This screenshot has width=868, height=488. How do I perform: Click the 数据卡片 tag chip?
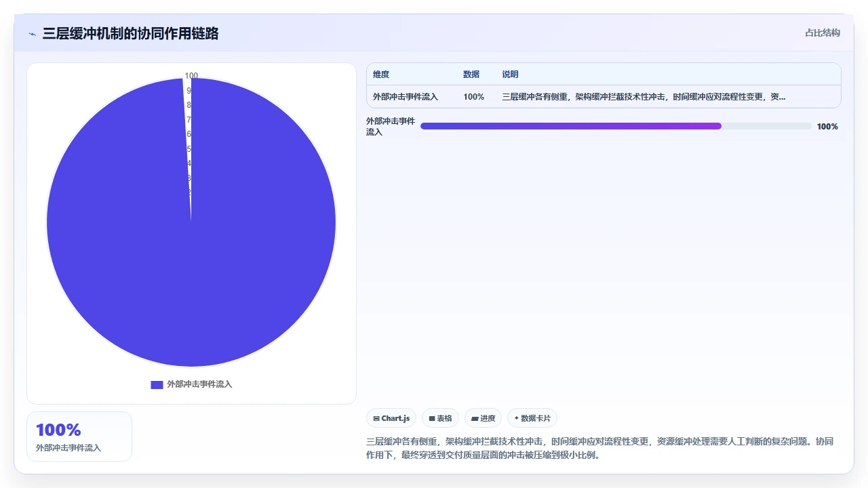532,418
